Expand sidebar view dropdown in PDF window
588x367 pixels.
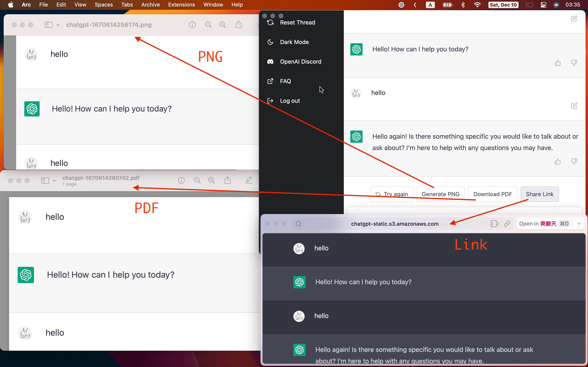[54, 181]
